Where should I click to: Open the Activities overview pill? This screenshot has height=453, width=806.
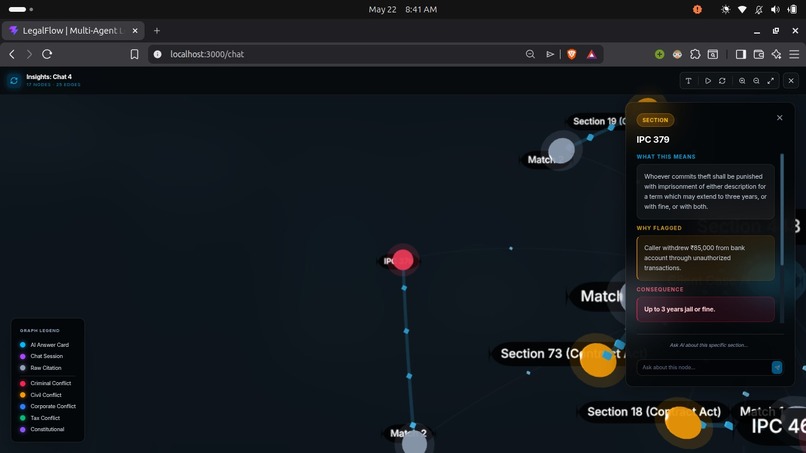(x=21, y=9)
